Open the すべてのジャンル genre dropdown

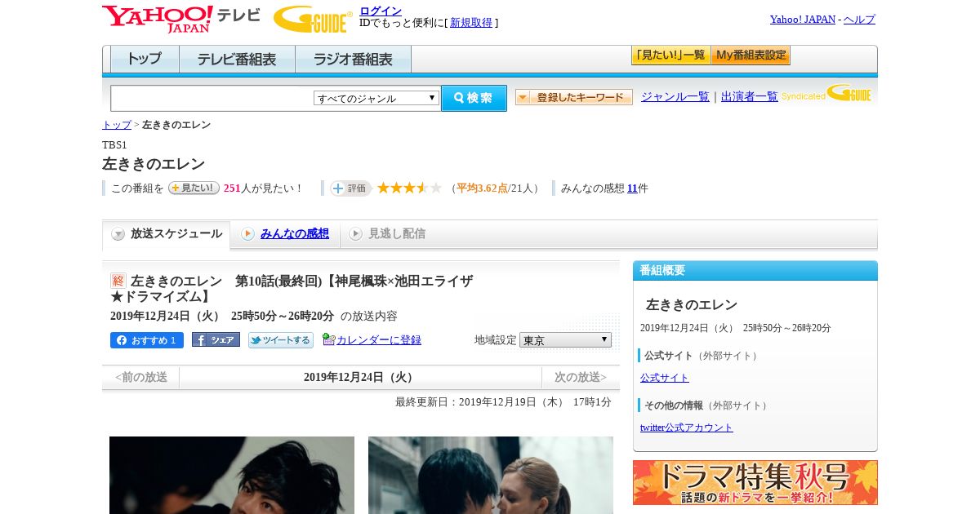pyautogui.click(x=376, y=98)
